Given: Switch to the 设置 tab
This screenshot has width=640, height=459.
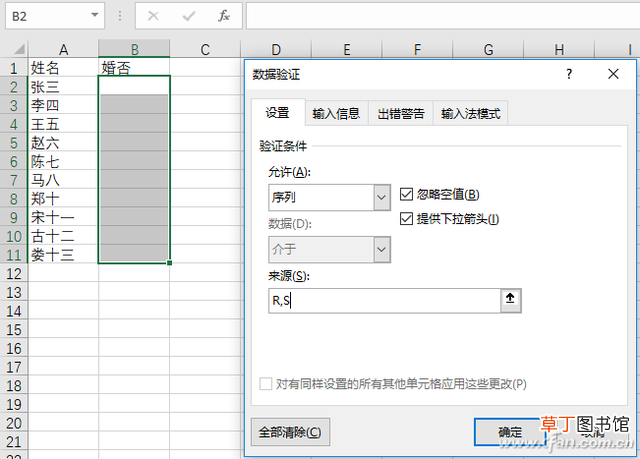Looking at the screenshot, I should pyautogui.click(x=278, y=113).
